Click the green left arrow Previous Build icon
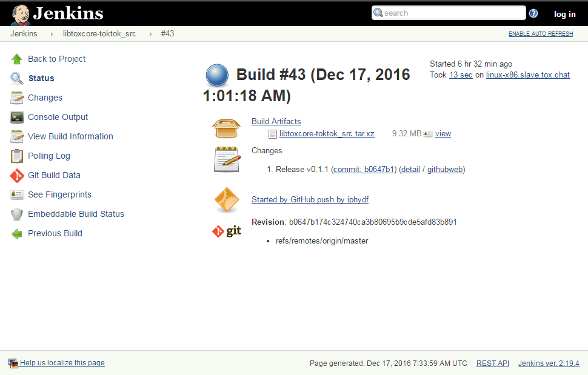The image size is (588, 375). click(17, 234)
